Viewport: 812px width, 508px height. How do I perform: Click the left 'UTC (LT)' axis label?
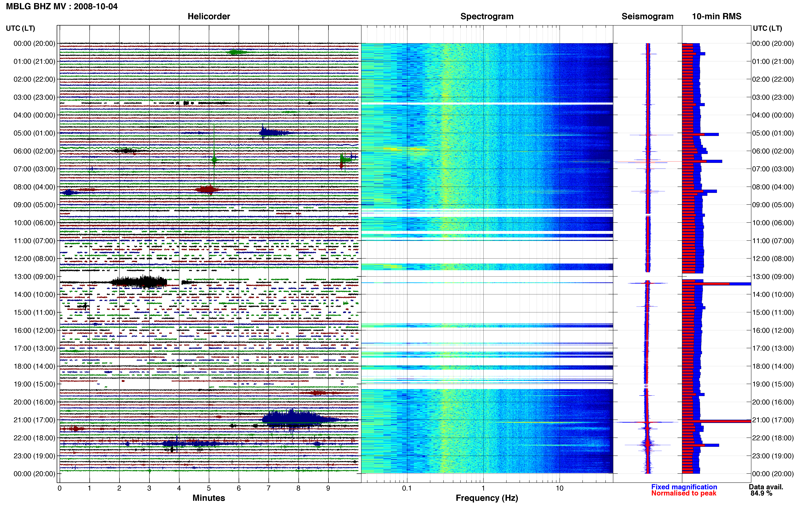pyautogui.click(x=21, y=28)
